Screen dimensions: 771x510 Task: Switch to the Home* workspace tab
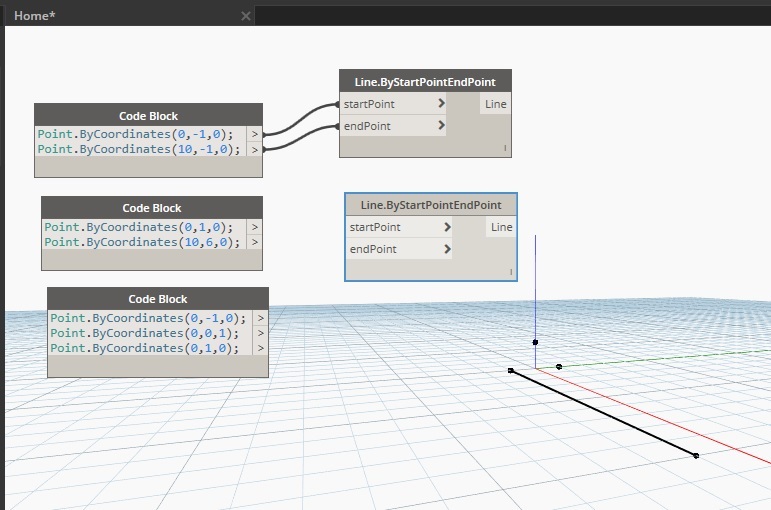[34, 16]
